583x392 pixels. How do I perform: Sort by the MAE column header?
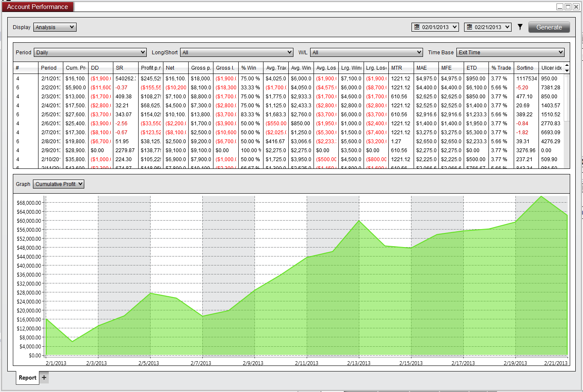(426, 68)
